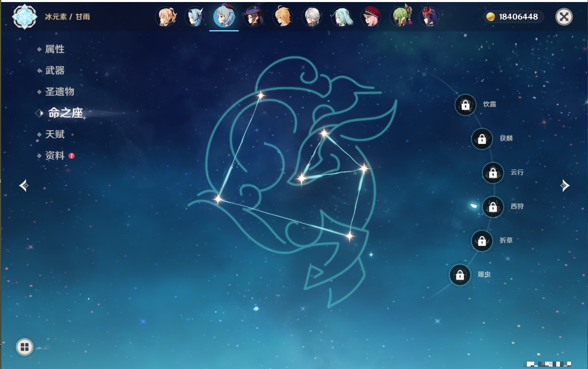588x369 pixels.
Task: Select the 命之座 constellation menu
Action: point(66,113)
